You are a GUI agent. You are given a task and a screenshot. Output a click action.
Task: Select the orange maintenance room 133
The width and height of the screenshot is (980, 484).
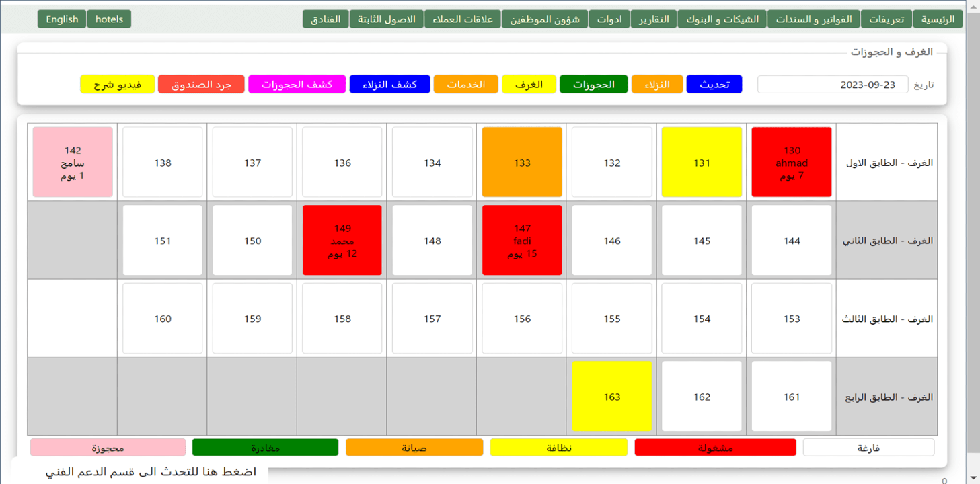[x=522, y=163]
